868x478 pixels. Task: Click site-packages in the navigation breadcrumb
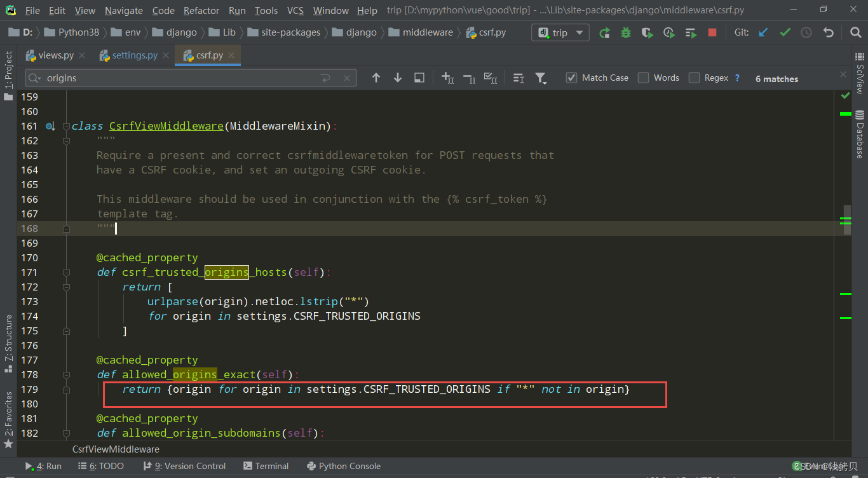pyautogui.click(x=283, y=32)
